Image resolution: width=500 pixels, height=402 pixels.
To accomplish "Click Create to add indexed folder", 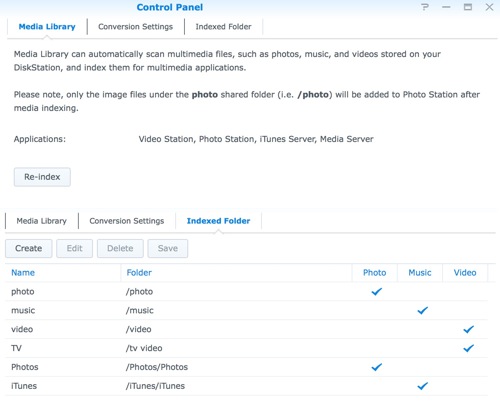I will (29, 248).
